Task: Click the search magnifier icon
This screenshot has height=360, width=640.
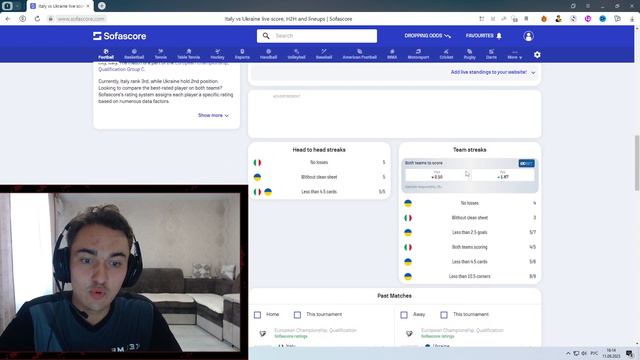Action: coord(266,36)
